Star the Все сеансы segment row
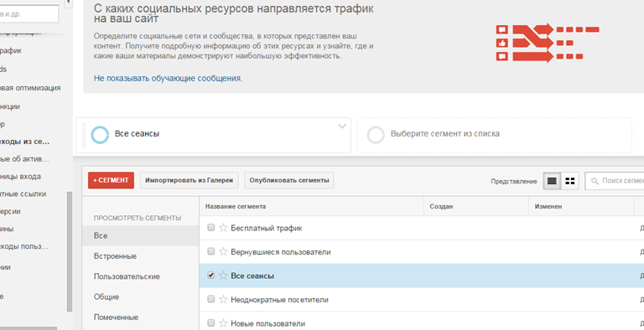This screenshot has height=330, width=644. (x=223, y=276)
